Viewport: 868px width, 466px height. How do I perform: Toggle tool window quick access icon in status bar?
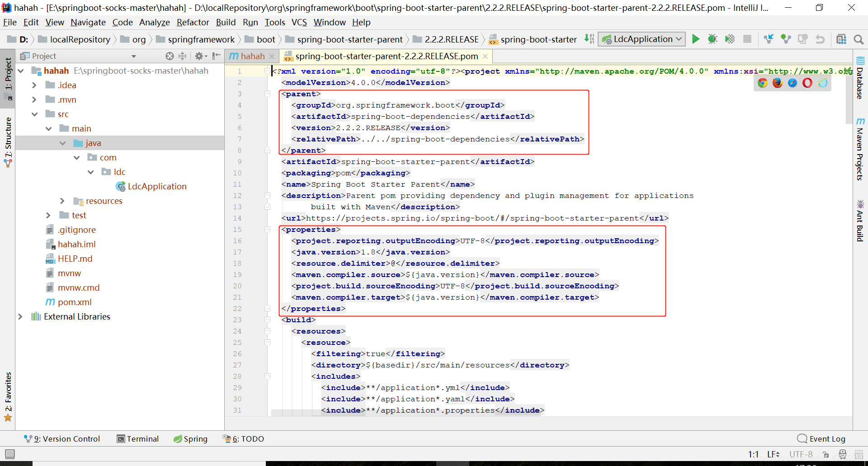(x=10, y=454)
